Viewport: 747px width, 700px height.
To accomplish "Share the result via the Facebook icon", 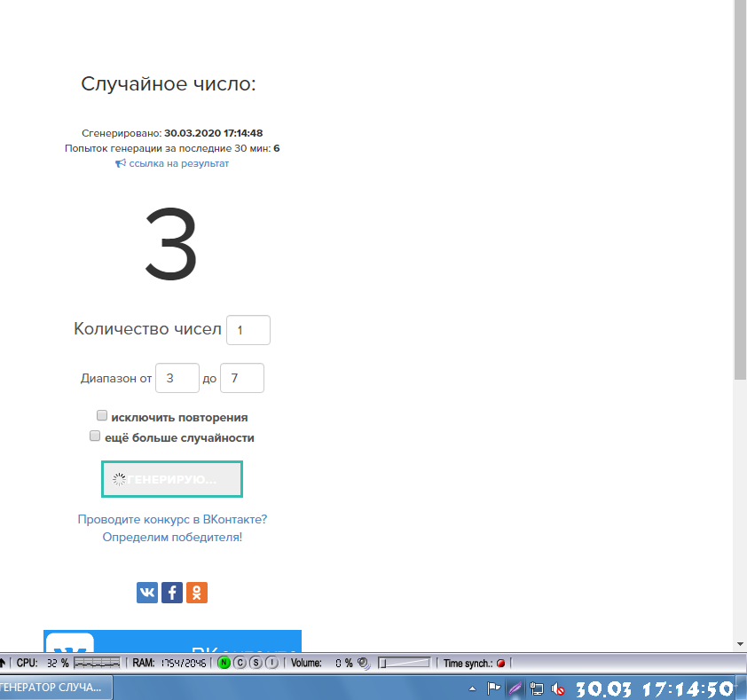I will tap(172, 593).
